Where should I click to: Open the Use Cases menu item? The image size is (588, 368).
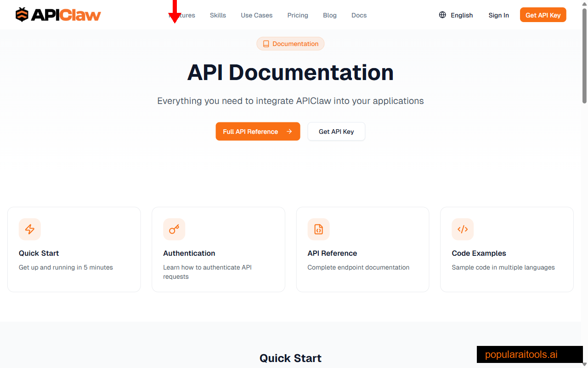tap(256, 15)
